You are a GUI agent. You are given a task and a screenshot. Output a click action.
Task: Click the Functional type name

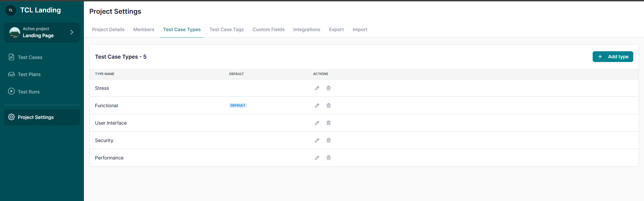(106, 106)
